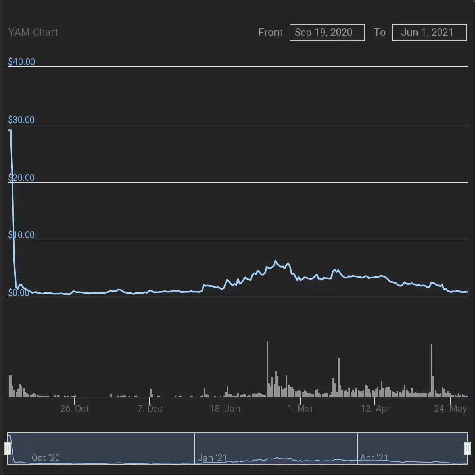This screenshot has width=476, height=476.
Task: Click the To date field Jun 1, 2021
Action: point(429,32)
